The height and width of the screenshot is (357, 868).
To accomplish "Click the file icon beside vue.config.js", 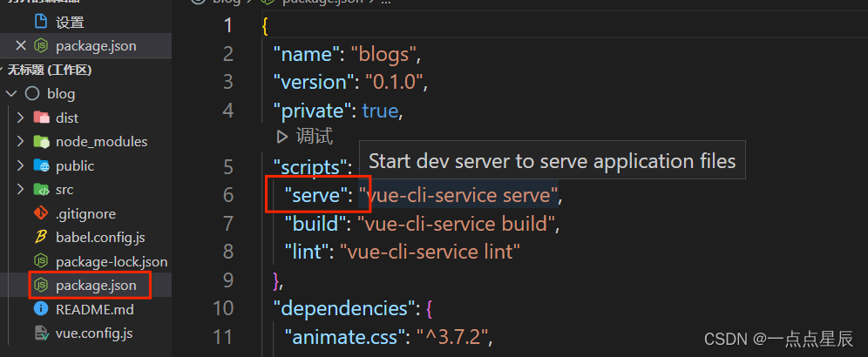I will (42, 333).
